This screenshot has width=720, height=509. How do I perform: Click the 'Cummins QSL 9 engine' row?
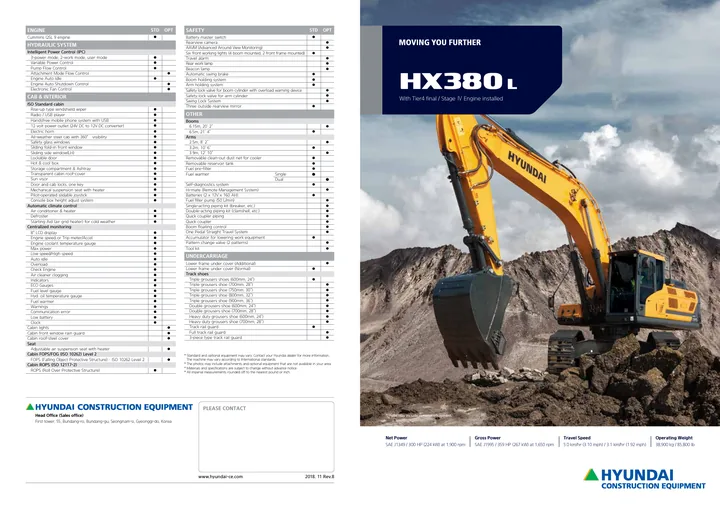(101, 37)
